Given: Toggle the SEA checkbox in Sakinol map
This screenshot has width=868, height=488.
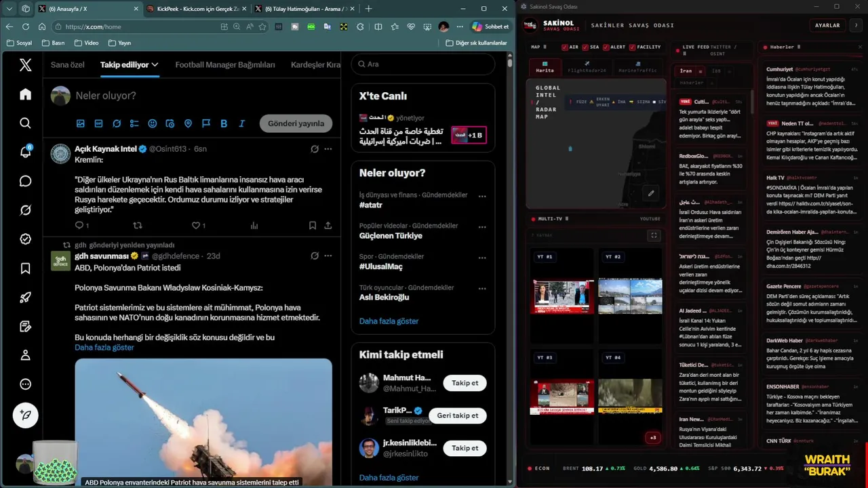Looking at the screenshot, I should coord(585,47).
